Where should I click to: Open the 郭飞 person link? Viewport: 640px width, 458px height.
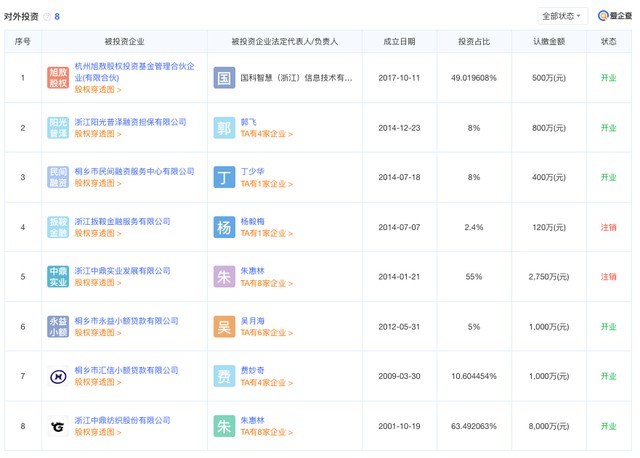coord(249,122)
